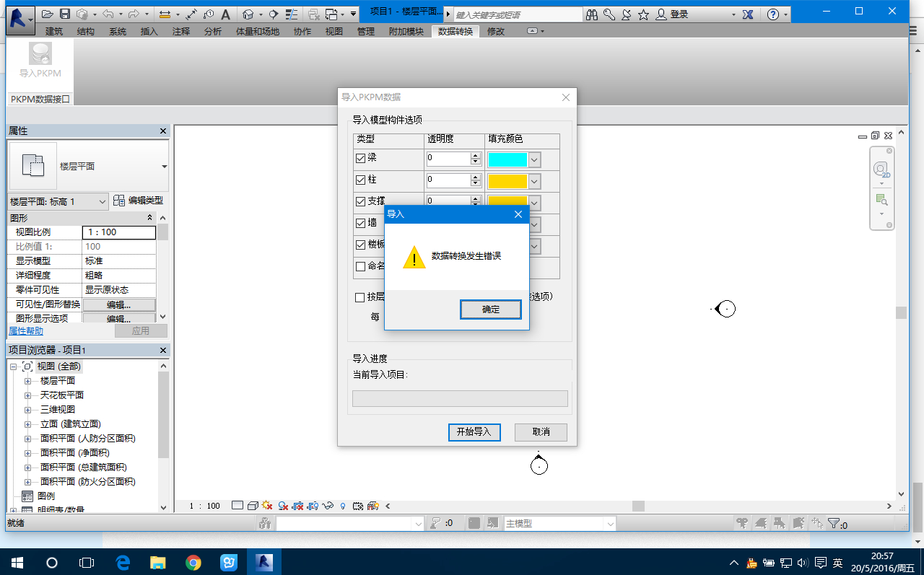Open the 体量和场地 ribbon tab
The image size is (924, 575).
(257, 31)
